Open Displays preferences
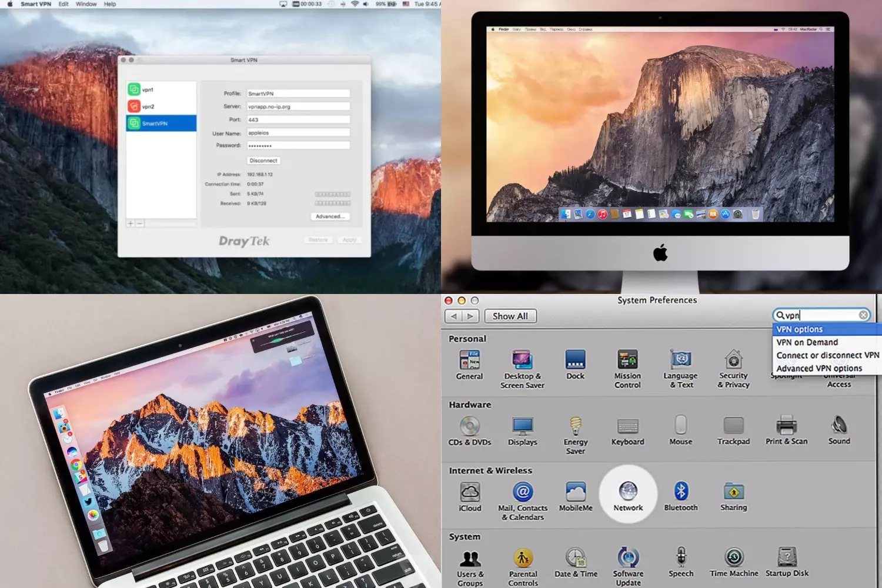 tap(522, 426)
